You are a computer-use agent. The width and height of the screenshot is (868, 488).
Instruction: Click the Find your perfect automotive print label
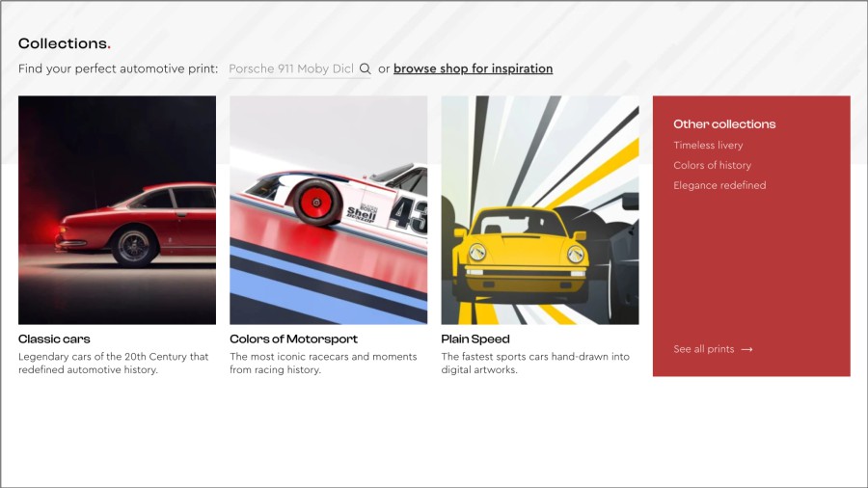(x=118, y=68)
